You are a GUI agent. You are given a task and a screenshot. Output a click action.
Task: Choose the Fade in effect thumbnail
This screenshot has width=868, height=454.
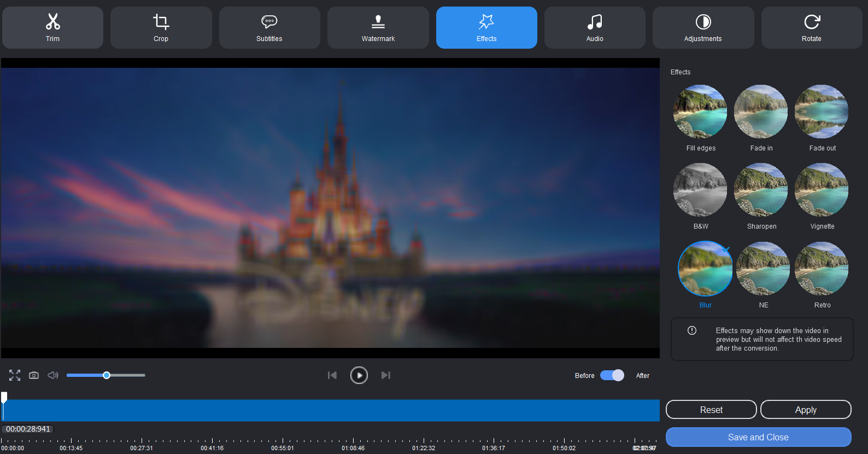[761, 112]
